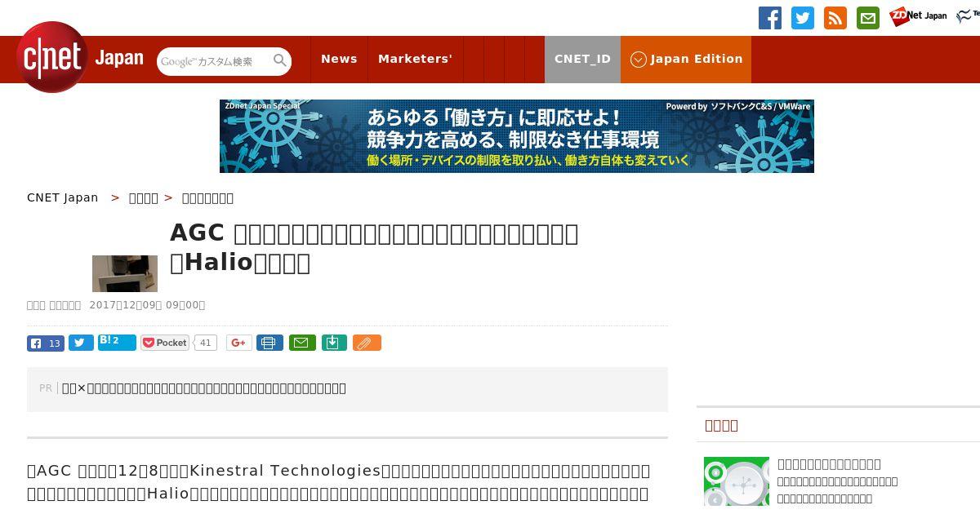
Task: Share article on Google+
Action: 239,343
